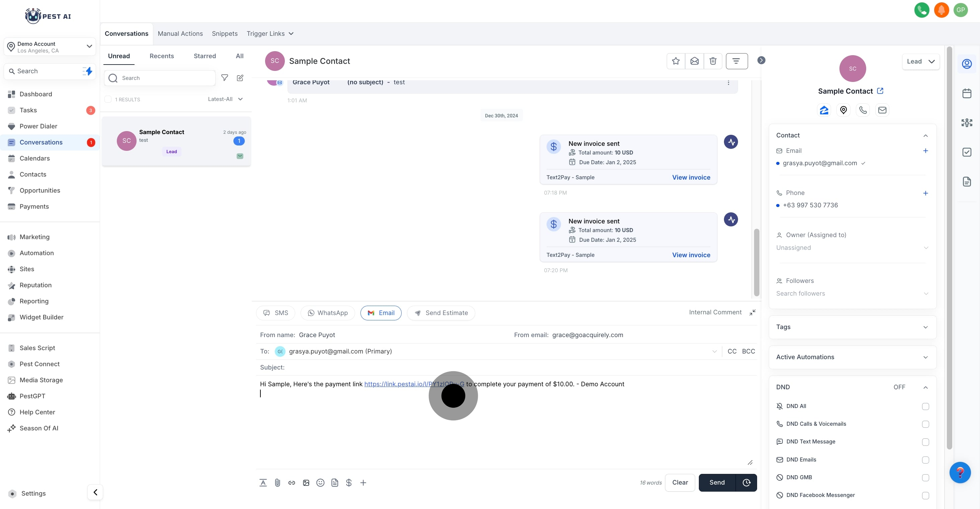The image size is (980, 509).
Task: Check the DND Emails checkbox
Action: click(925, 460)
